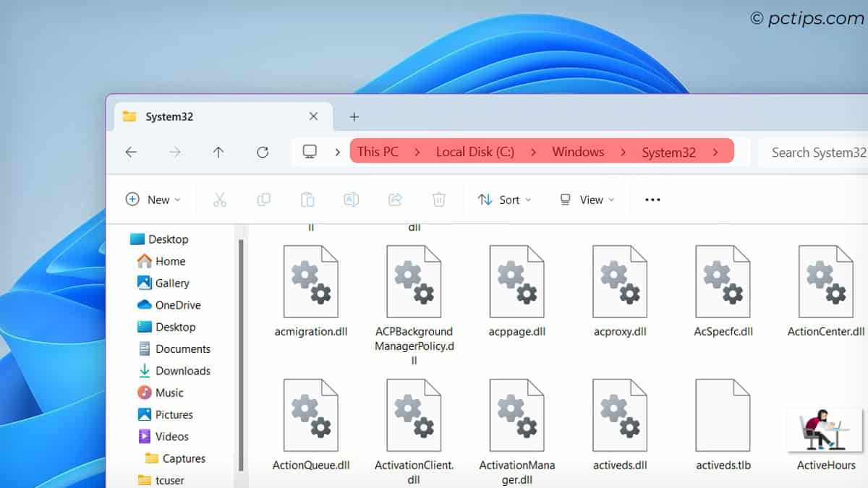Open the See more ellipsis menu
Screen dimensions: 868x488
(x=651, y=200)
